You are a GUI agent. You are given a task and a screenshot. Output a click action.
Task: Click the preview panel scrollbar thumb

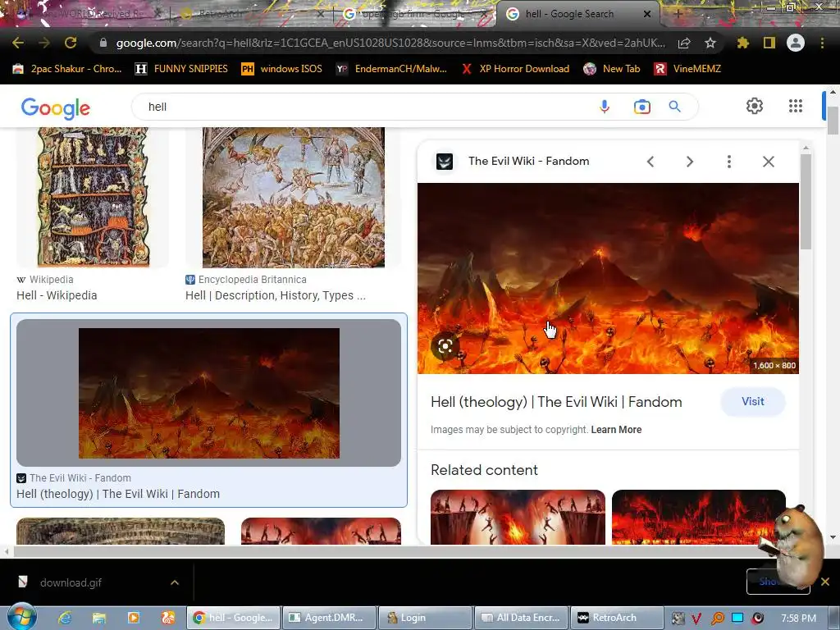[x=806, y=201]
